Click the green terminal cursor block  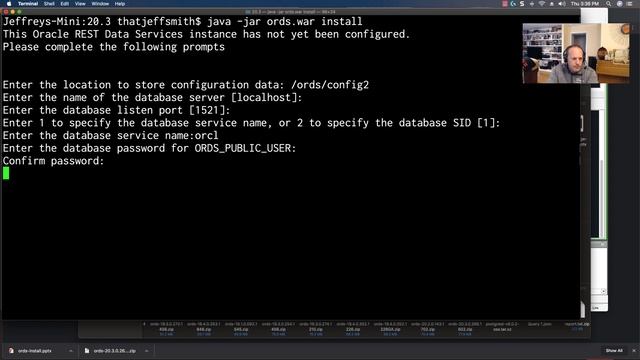point(6,173)
